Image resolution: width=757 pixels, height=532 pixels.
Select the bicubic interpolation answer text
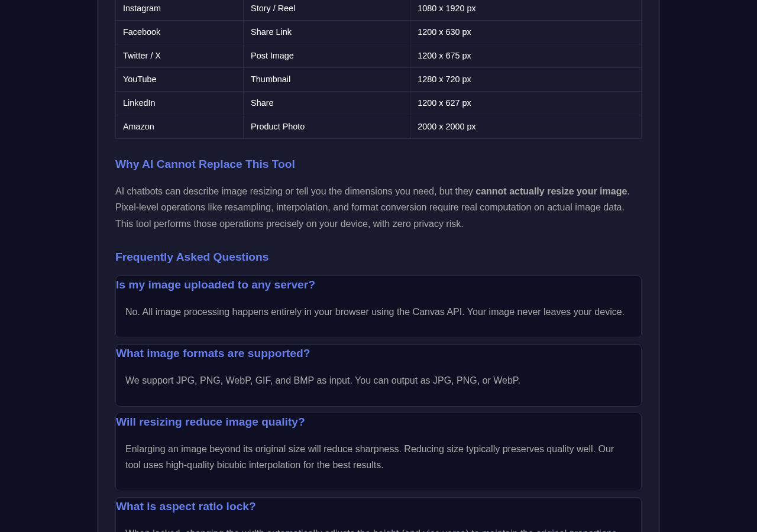point(370,457)
